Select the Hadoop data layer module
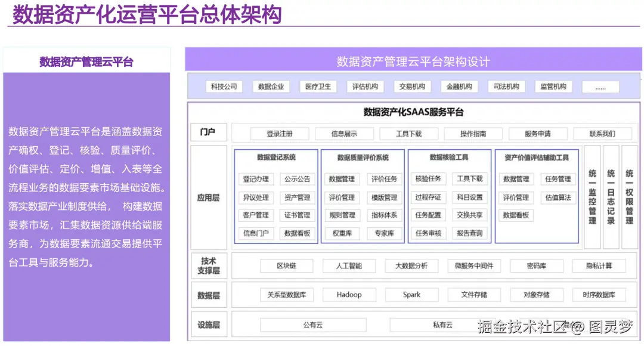The image size is (644, 346). click(349, 295)
